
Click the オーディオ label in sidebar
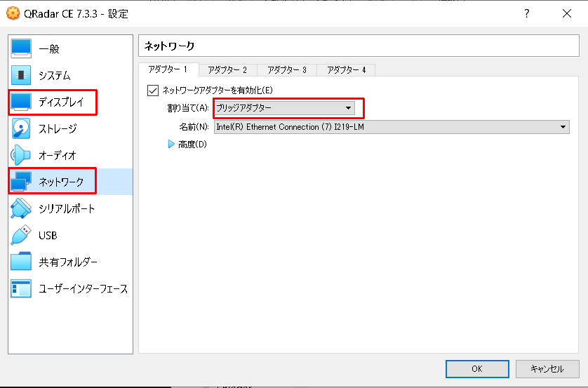click(x=58, y=156)
